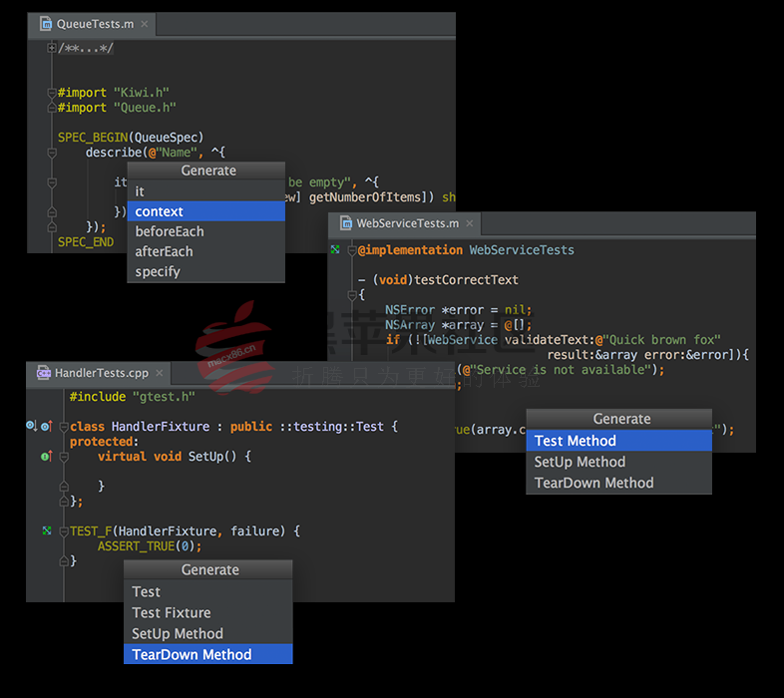Collapse the TEST_F(HandlerFixture, failure) block

click(64, 531)
